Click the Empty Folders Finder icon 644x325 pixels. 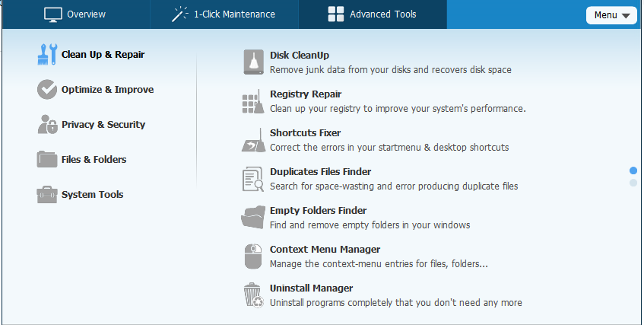(x=252, y=218)
